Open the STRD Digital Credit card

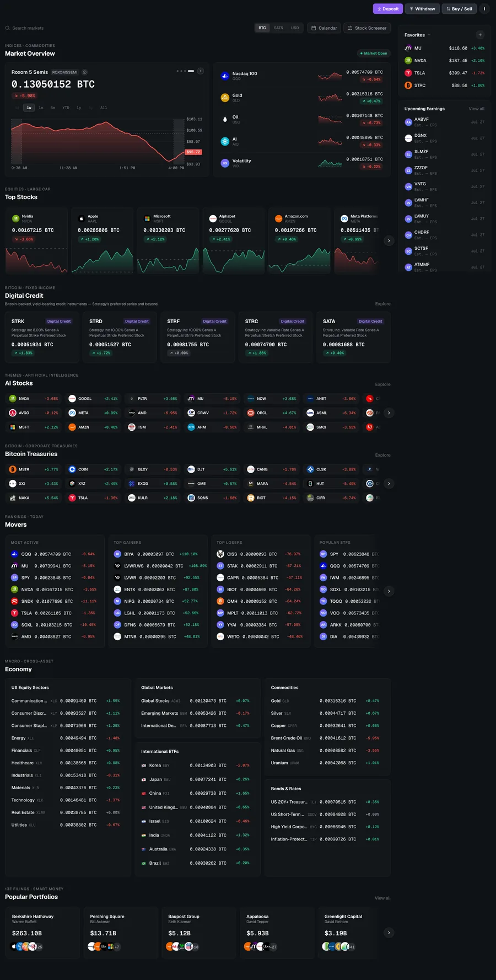(x=120, y=338)
